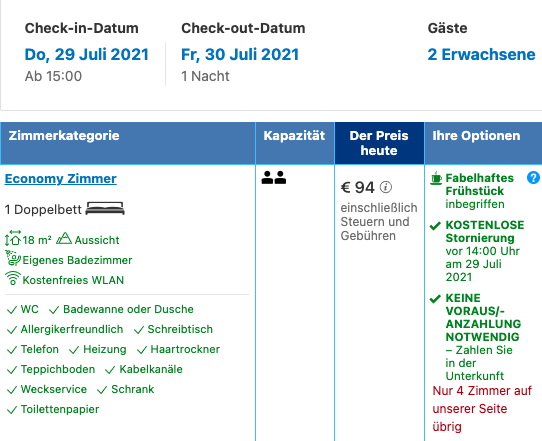Click the private bathroom shower icon
The image size is (542, 441).
(13, 258)
